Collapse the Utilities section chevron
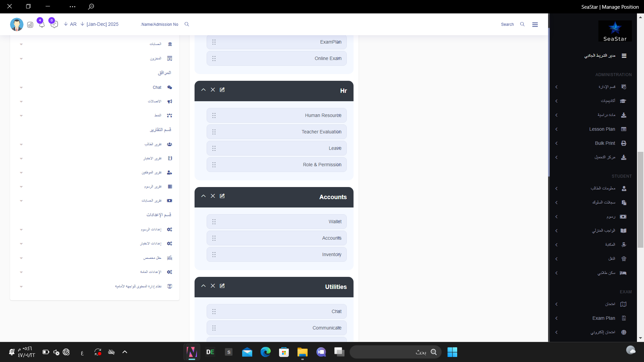Screen dimensions: 644x362 pos(203,286)
